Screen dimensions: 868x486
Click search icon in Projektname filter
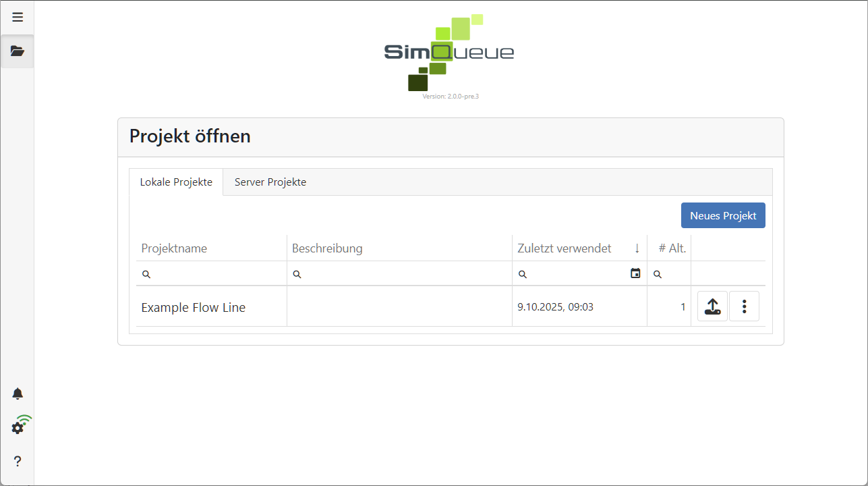click(x=146, y=274)
